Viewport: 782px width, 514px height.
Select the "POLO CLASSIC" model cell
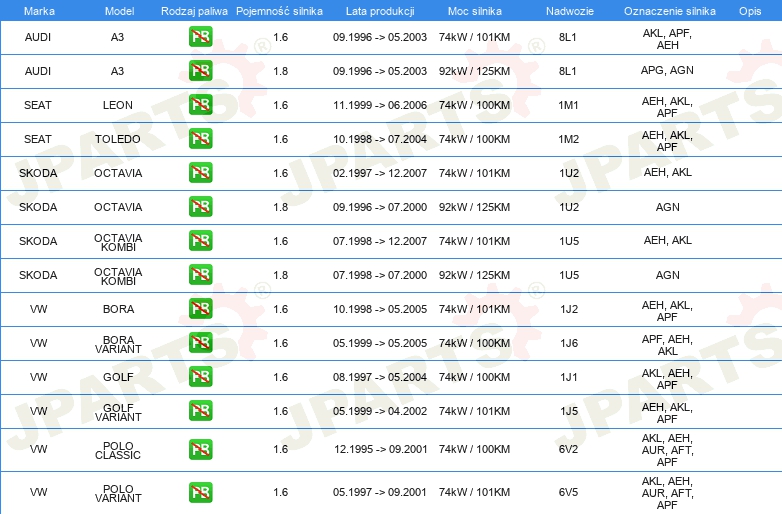point(118,450)
